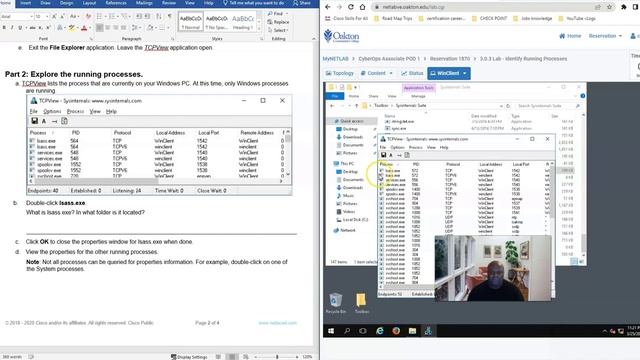Image resolution: width=640 pixels, height=360 pixels.
Task: Adjust the Word zoom slider
Action: coord(277,357)
